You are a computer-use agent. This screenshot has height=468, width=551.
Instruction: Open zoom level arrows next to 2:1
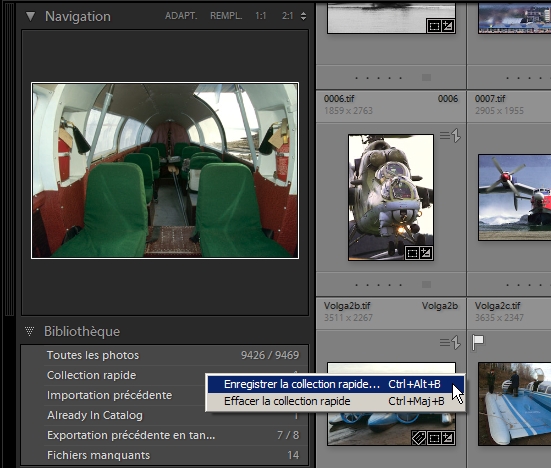tap(303, 16)
